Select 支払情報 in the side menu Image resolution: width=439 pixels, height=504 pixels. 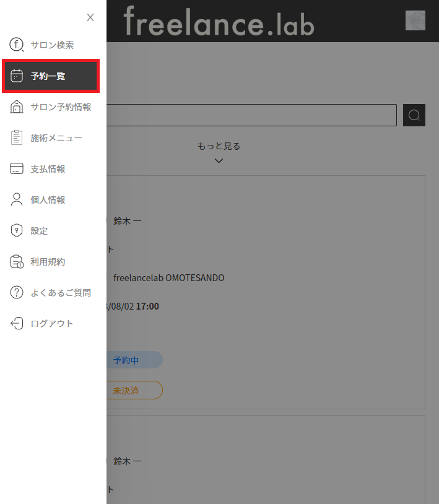(x=48, y=169)
